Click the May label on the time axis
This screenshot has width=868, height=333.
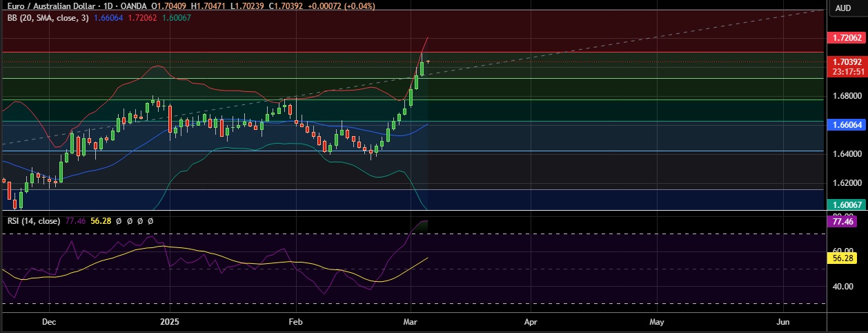(x=656, y=322)
